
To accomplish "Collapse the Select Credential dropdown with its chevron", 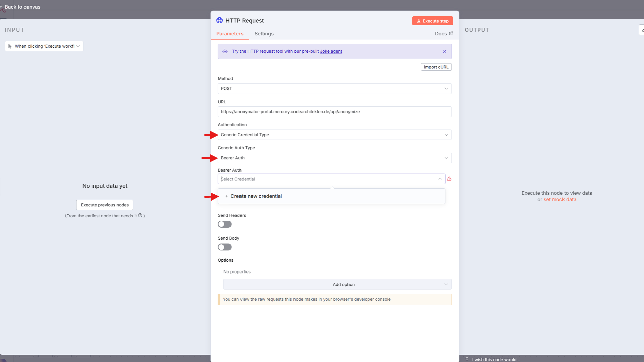I will coord(440,179).
